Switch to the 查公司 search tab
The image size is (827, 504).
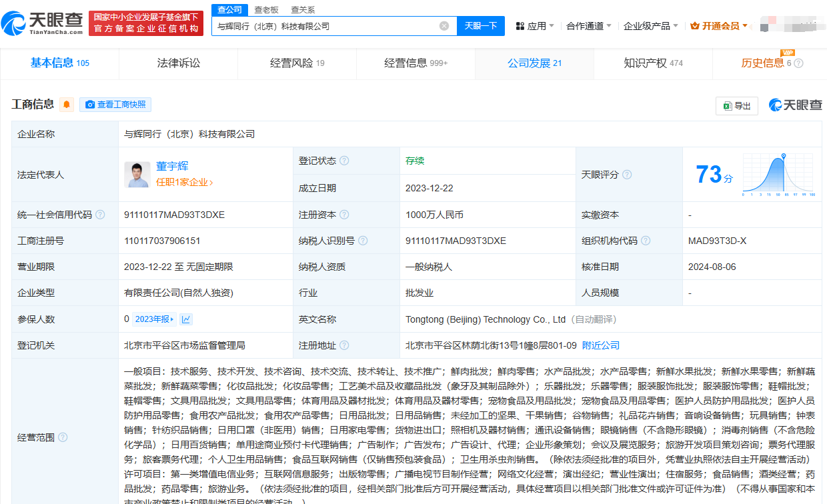[x=229, y=10]
